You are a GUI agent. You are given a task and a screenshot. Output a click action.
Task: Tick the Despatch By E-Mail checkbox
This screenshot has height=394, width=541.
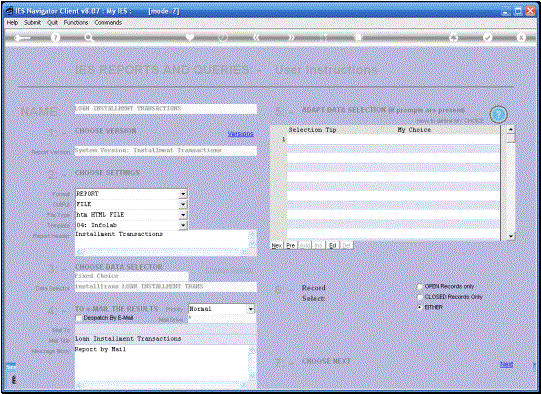pyautogui.click(x=79, y=318)
